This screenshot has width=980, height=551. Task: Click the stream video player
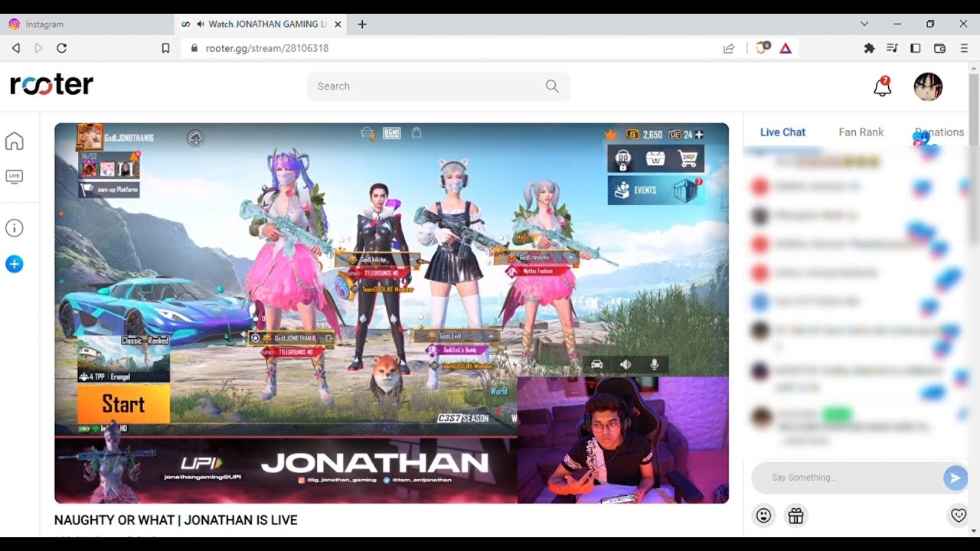[391, 313]
